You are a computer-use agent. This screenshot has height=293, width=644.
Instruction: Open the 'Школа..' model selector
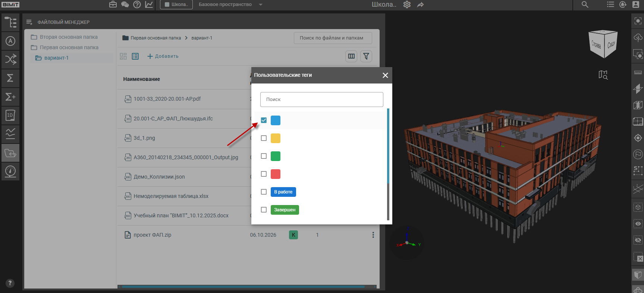176,4
